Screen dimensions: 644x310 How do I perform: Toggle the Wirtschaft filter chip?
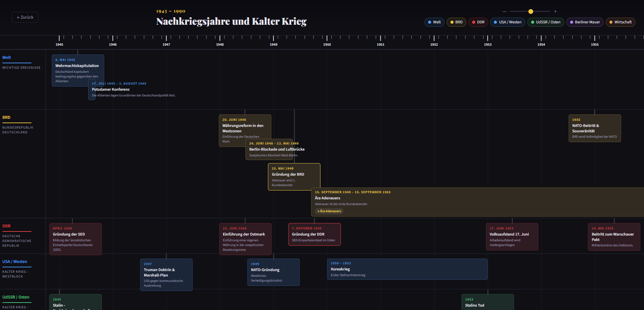(x=620, y=22)
